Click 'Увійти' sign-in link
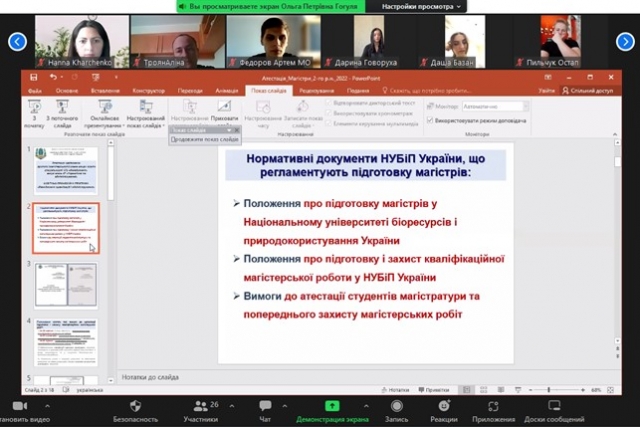The height and width of the screenshot is (427, 640). (546, 91)
